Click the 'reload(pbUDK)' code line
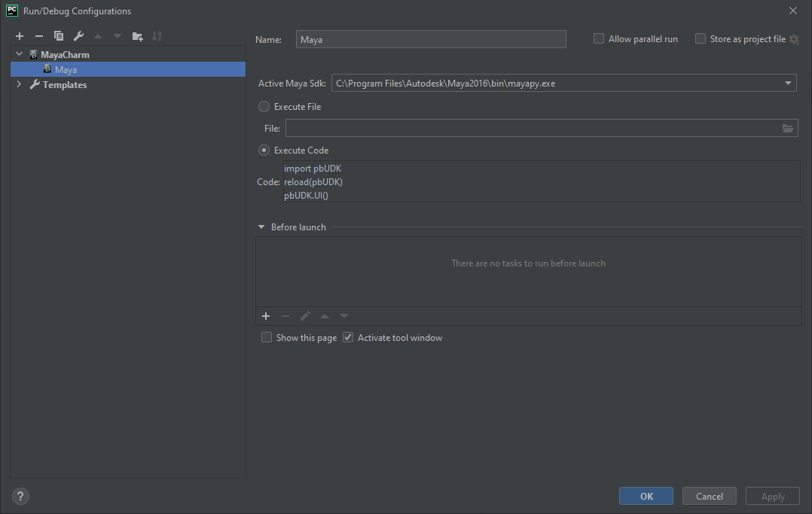 313,182
